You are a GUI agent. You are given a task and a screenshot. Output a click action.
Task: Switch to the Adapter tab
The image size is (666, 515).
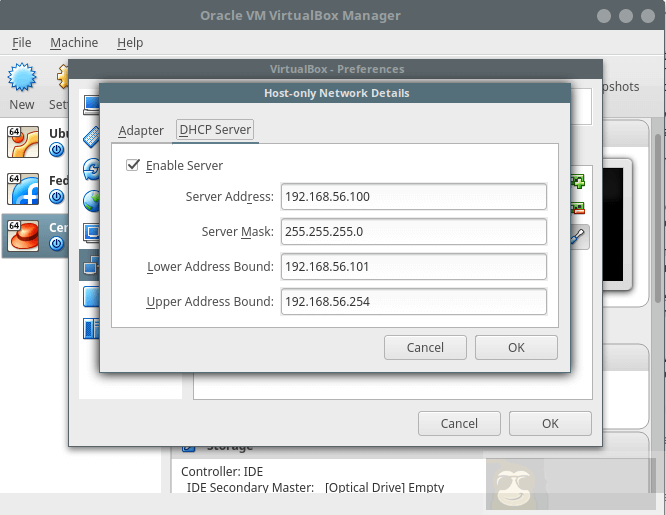tap(141, 130)
